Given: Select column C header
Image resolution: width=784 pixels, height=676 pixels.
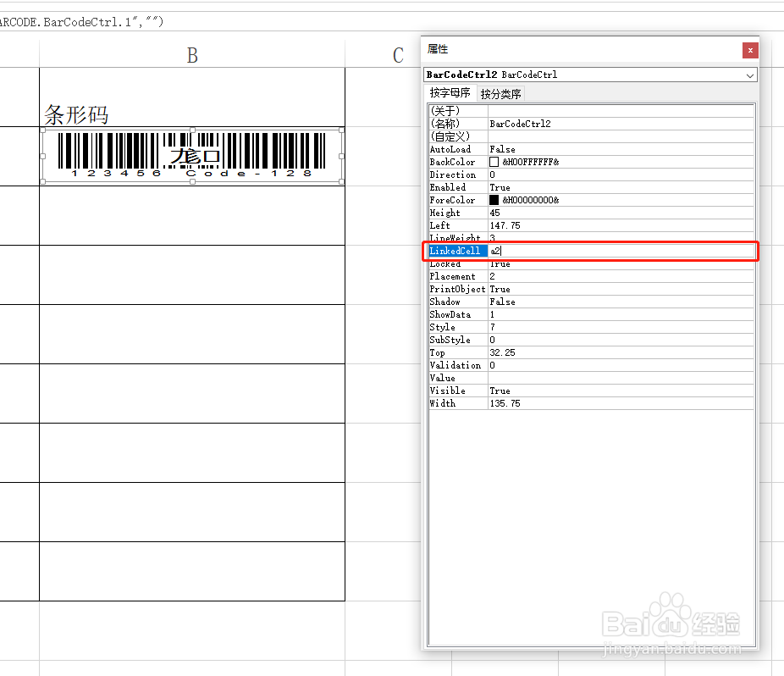Looking at the screenshot, I should [398, 54].
